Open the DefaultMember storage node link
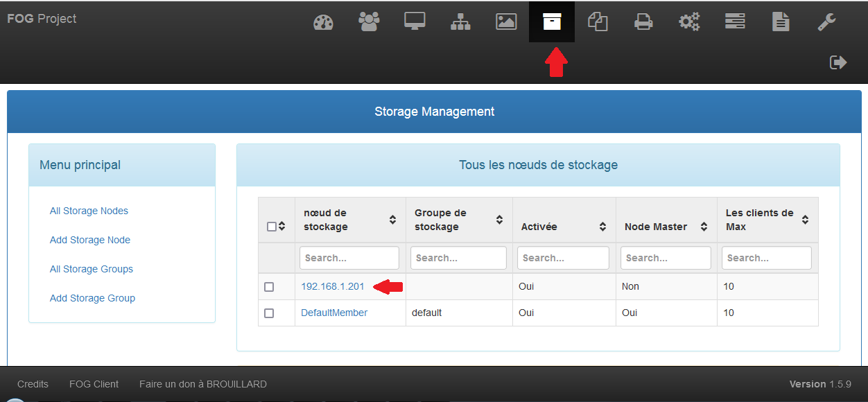The image size is (868, 402). (x=334, y=313)
